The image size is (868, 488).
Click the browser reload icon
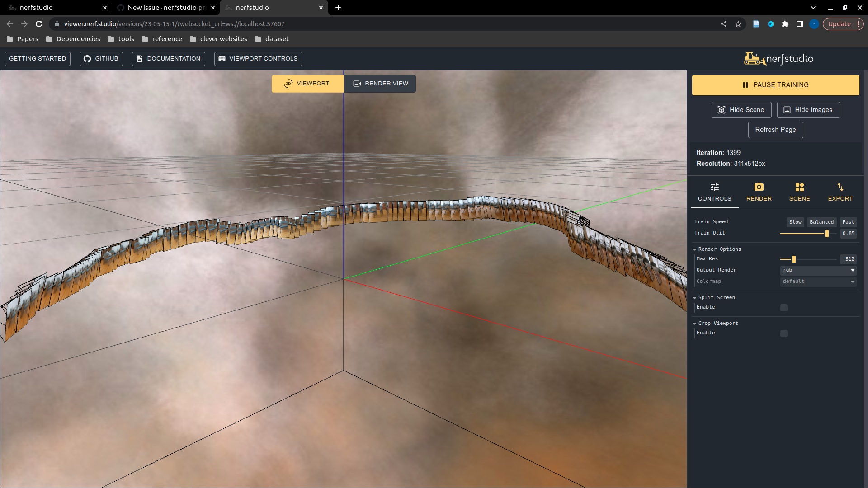(x=39, y=24)
